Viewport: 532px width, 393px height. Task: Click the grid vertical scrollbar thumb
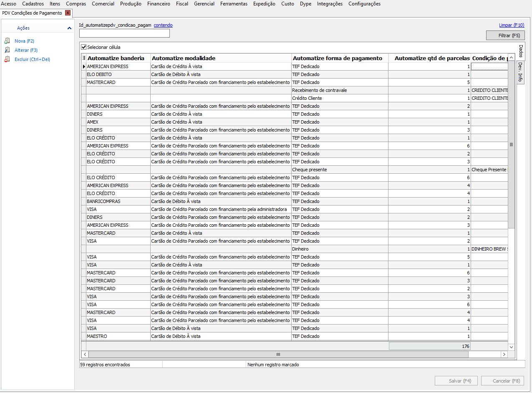[511, 145]
